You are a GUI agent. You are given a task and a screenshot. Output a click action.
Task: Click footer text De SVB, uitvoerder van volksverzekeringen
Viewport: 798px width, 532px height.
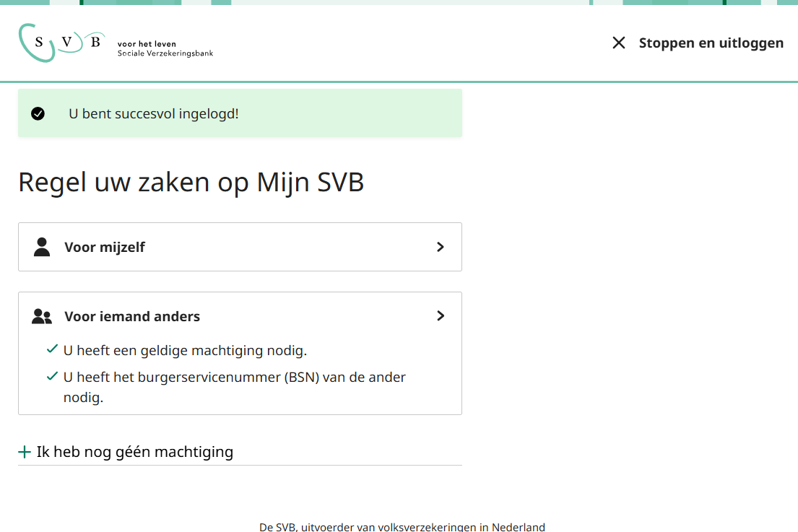402,527
